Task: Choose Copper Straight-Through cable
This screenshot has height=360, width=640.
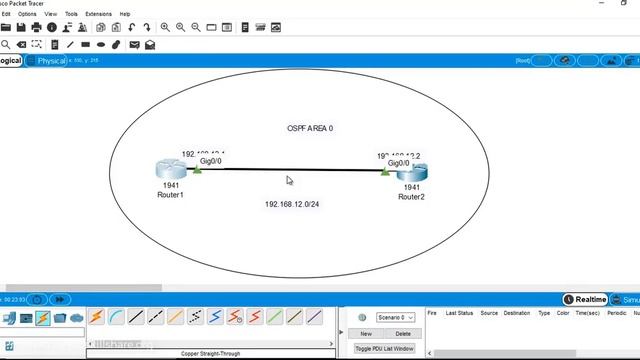Action: [x=136, y=317]
